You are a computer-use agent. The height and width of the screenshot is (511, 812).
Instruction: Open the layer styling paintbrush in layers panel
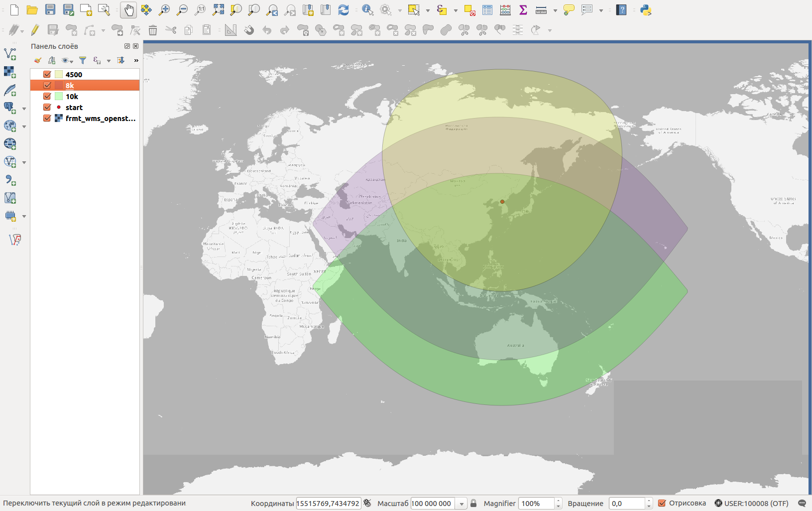tap(38, 60)
